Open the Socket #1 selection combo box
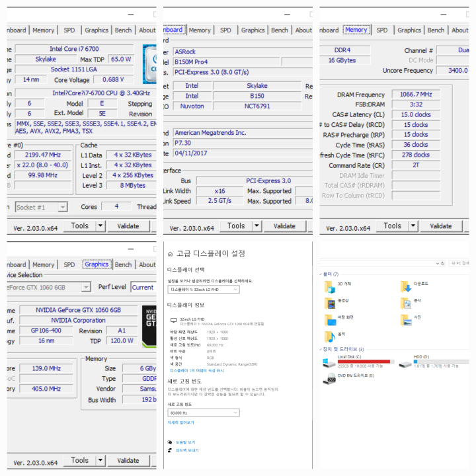 (x=41, y=207)
